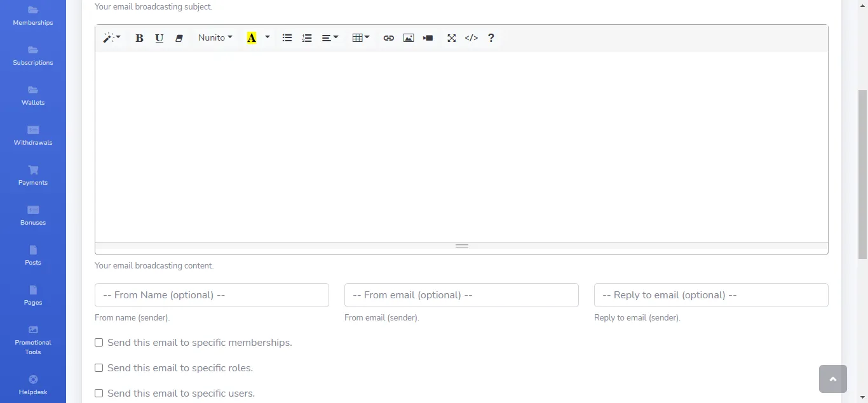The height and width of the screenshot is (403, 868).
Task: Open the editor help dialog
Action: pos(491,37)
